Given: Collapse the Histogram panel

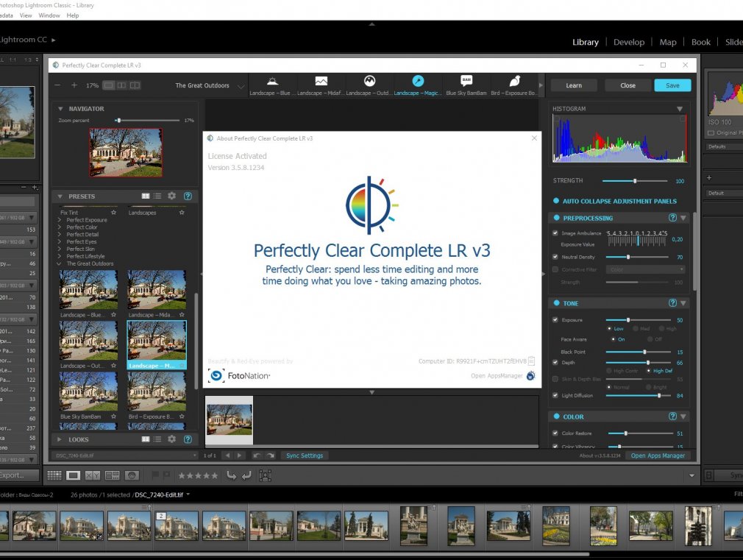Looking at the screenshot, I should [680, 109].
